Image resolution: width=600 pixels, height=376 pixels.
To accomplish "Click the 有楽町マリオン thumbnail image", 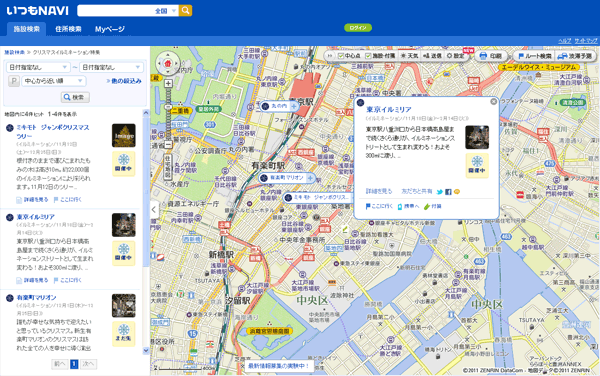I will 124,306.
